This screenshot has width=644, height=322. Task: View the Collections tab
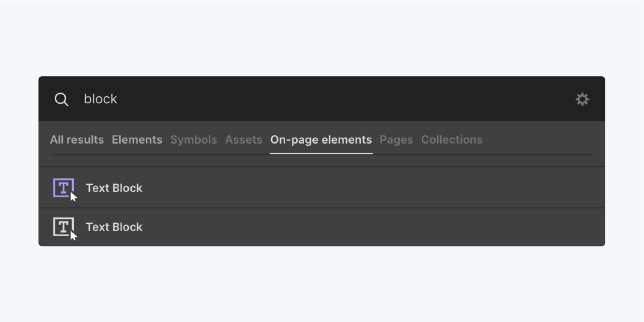(x=452, y=140)
